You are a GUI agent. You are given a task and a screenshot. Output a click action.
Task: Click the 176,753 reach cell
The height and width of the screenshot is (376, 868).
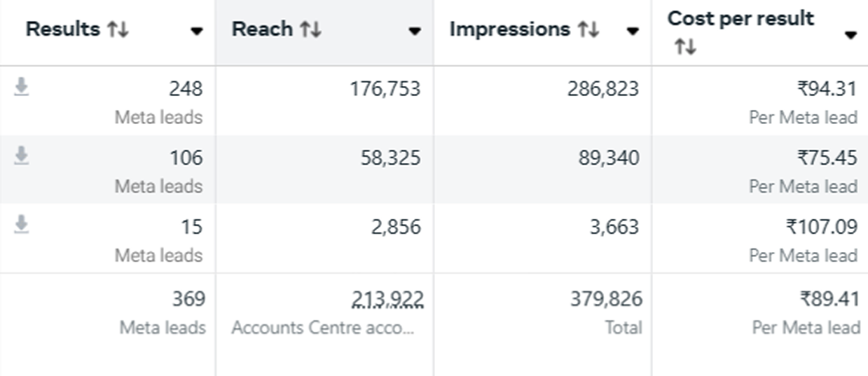coord(386,89)
